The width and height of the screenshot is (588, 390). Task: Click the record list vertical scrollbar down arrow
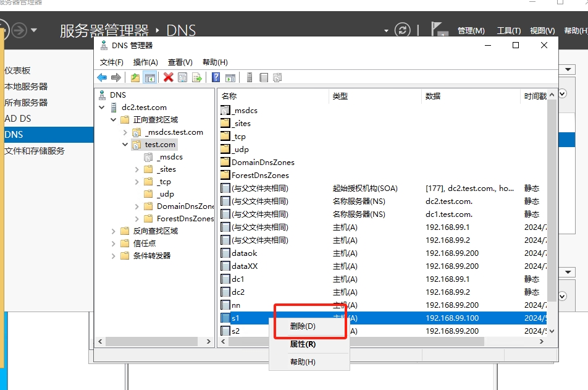552,331
